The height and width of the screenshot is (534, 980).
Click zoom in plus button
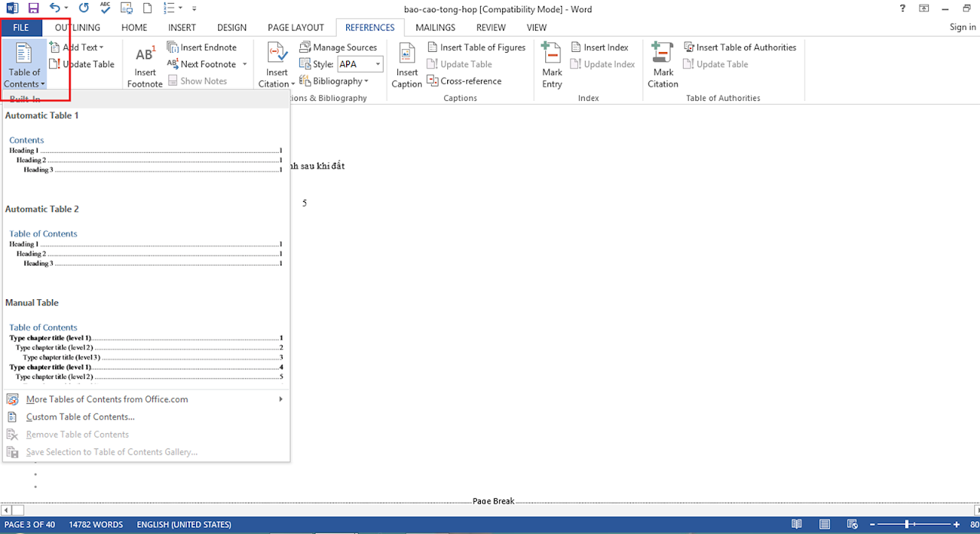957,525
